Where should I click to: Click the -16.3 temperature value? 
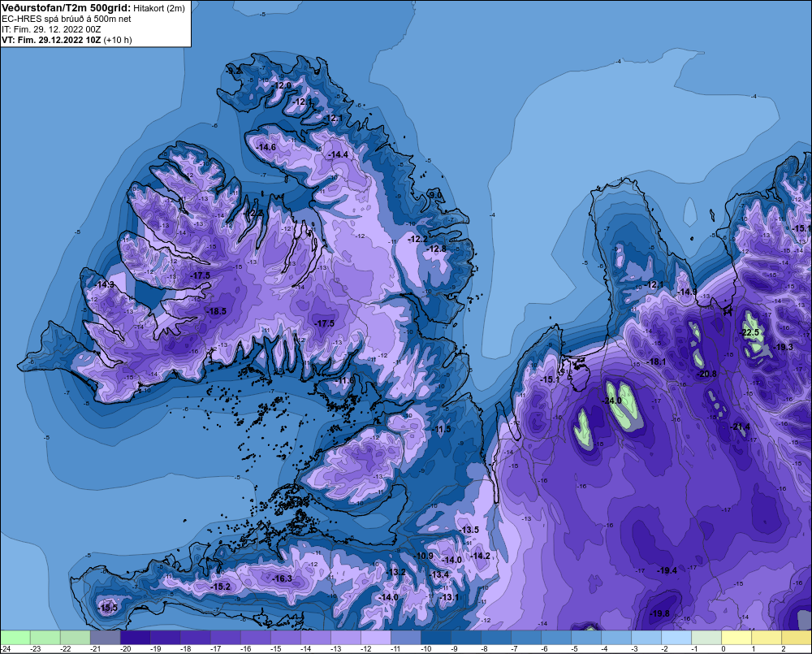(x=283, y=578)
